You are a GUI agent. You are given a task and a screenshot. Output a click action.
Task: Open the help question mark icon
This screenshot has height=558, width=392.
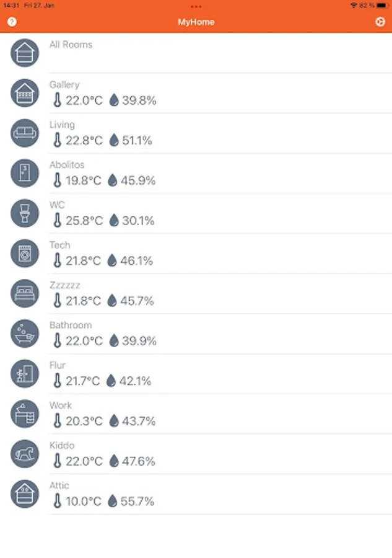coord(12,22)
